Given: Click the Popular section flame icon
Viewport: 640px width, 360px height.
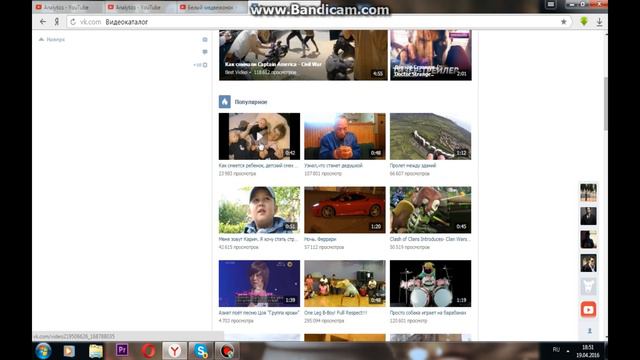Looking at the screenshot, I should (224, 102).
